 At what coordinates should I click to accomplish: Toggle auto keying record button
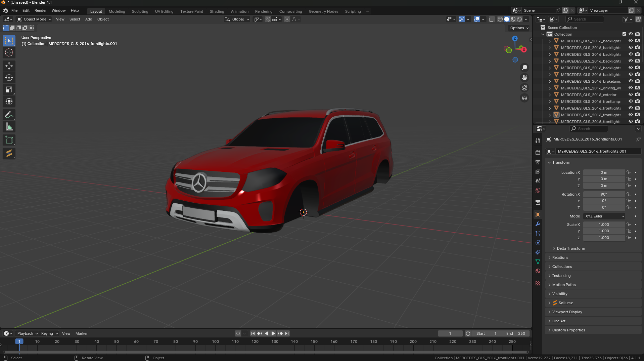pos(238,333)
